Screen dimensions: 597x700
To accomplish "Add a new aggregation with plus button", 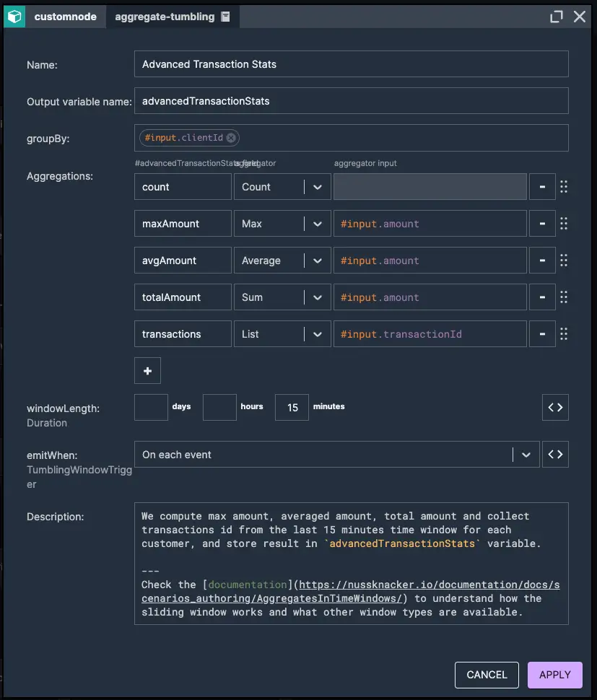I will pos(147,370).
